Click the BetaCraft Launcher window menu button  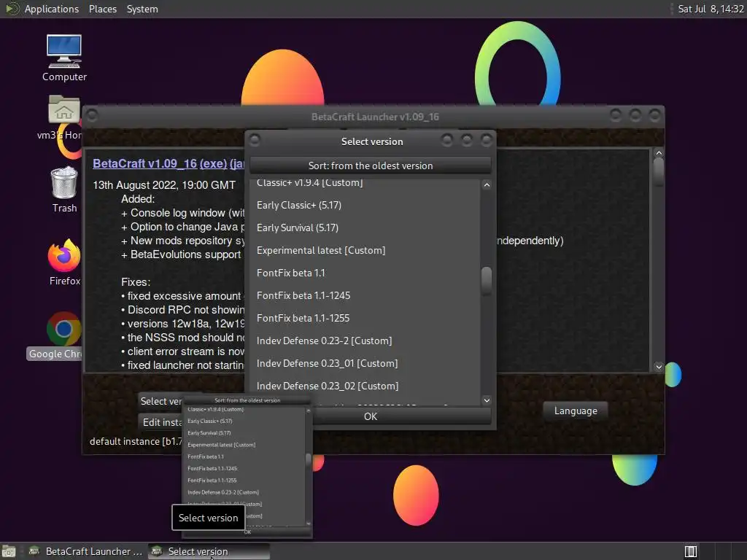(x=92, y=116)
